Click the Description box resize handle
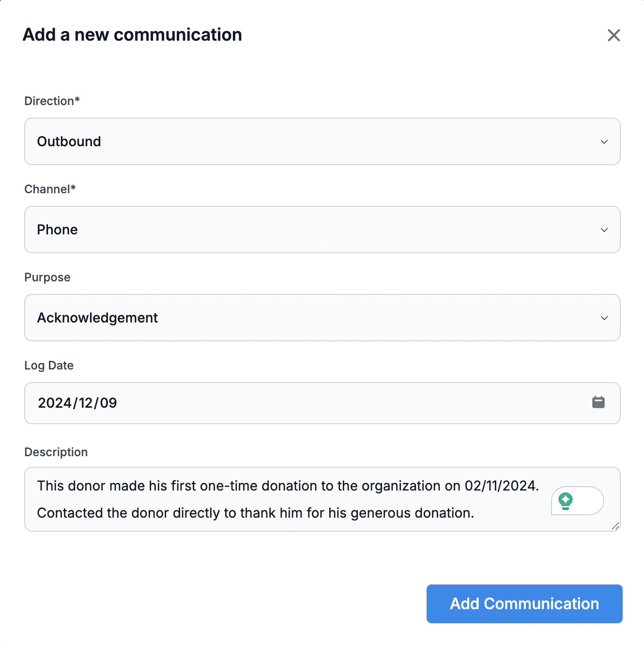Screen dimensions: 644x645 (x=615, y=526)
